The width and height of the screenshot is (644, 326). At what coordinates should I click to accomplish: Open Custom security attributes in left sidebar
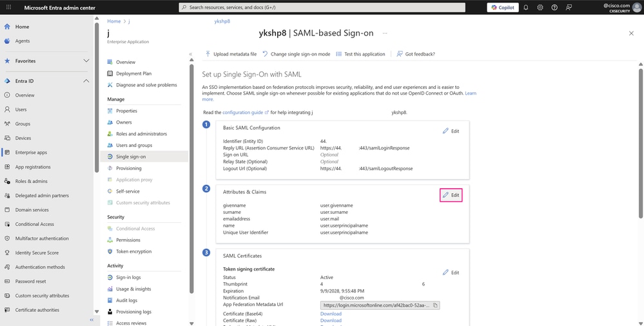click(42, 296)
